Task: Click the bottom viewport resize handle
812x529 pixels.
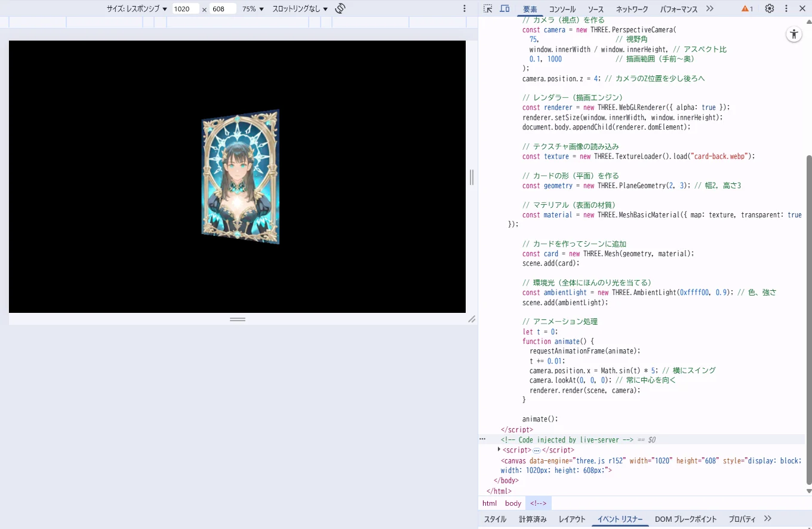Action: click(238, 319)
